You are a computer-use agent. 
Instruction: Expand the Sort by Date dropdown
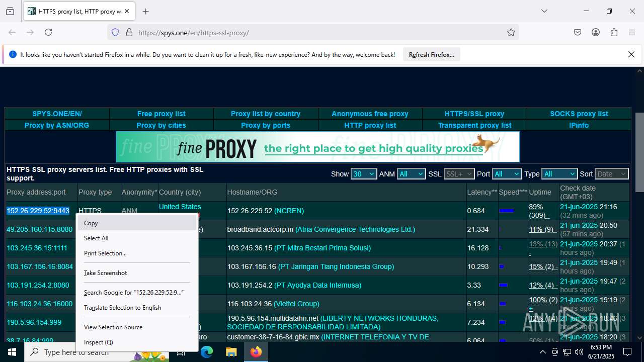pos(612,174)
